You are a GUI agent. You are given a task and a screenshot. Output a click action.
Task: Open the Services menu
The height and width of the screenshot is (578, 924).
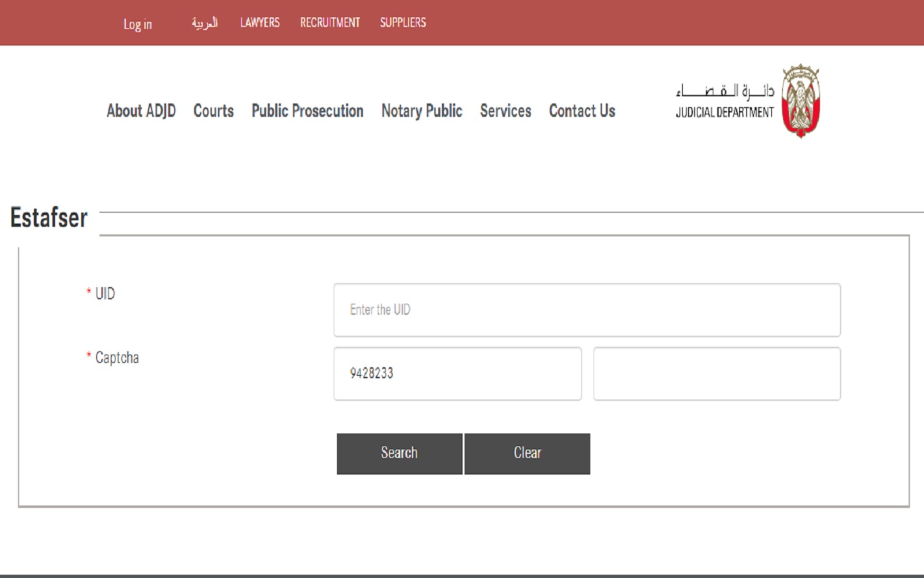click(x=506, y=111)
